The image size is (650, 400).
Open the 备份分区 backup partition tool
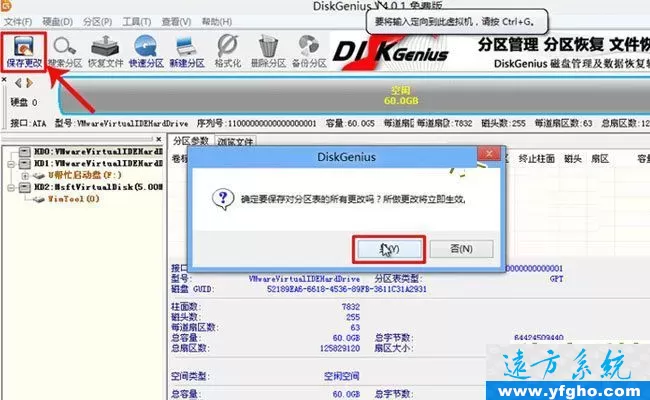point(309,52)
